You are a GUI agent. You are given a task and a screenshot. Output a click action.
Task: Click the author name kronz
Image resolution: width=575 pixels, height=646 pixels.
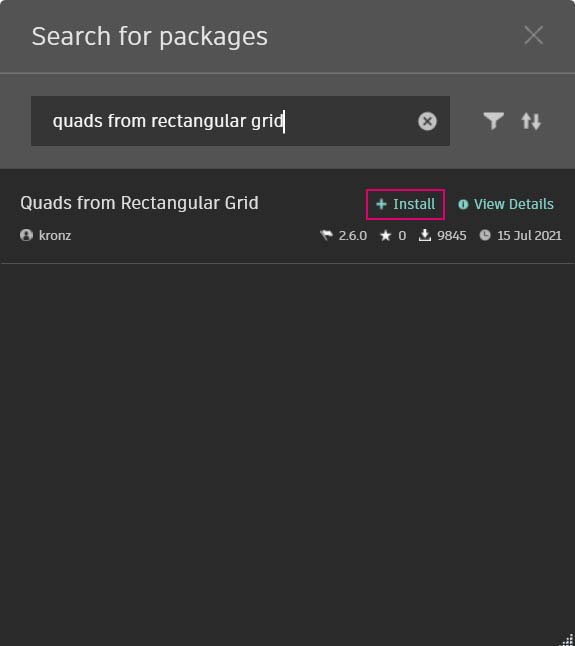[55, 236]
